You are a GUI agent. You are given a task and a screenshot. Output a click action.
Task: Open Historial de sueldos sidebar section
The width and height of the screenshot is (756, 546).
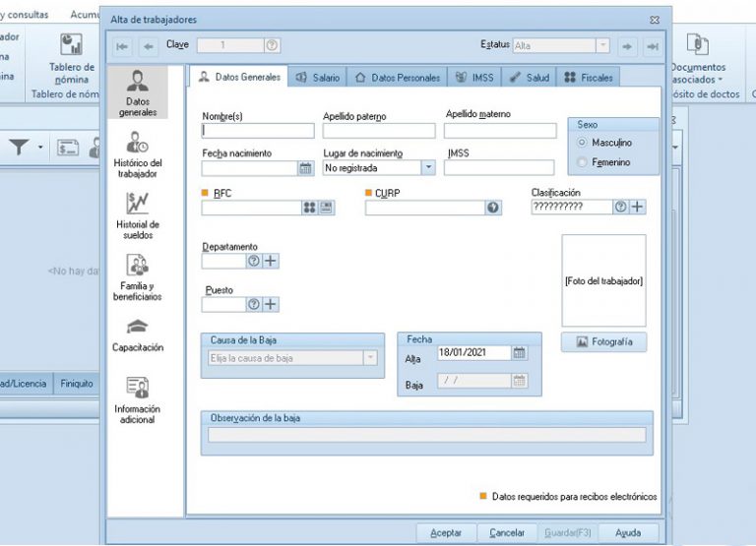[x=138, y=215]
